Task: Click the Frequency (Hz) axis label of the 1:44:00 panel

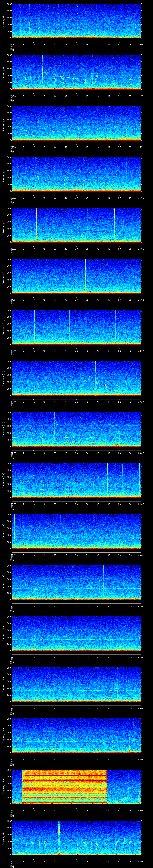Action: [x=3, y=786]
